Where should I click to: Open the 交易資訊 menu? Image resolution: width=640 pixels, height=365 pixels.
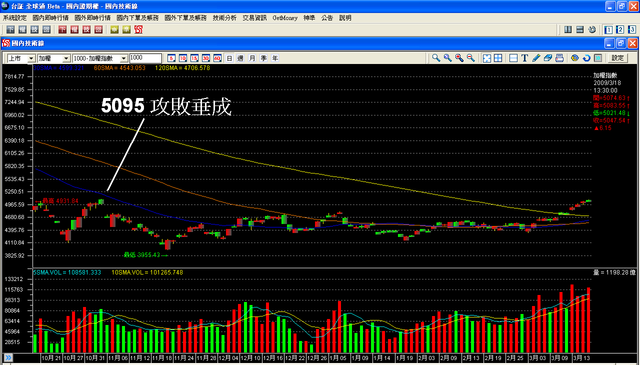pyautogui.click(x=255, y=18)
